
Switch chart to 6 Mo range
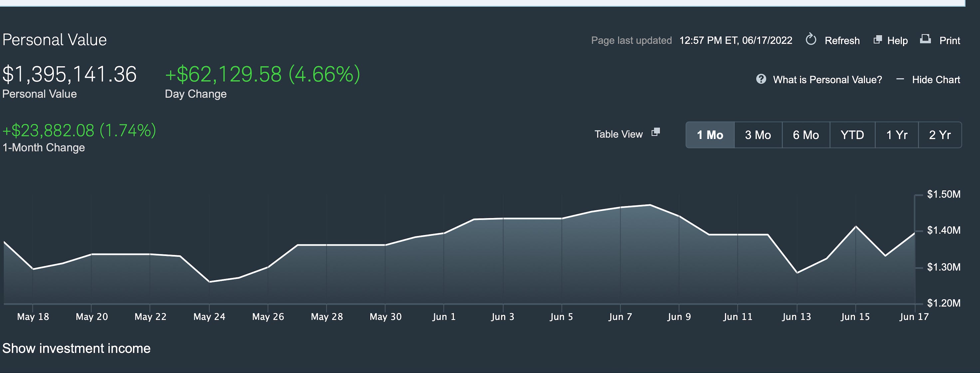click(x=806, y=135)
